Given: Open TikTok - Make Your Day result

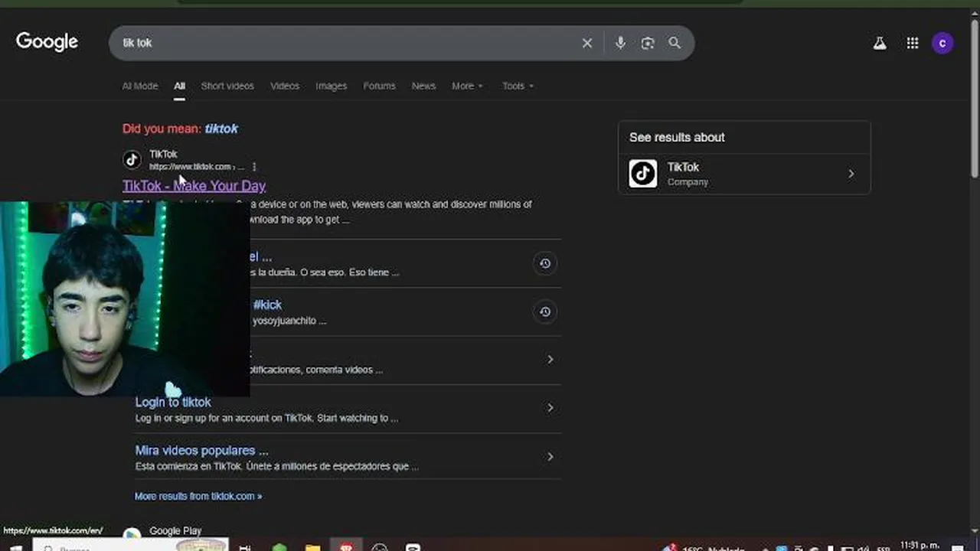Looking at the screenshot, I should pyautogui.click(x=194, y=185).
